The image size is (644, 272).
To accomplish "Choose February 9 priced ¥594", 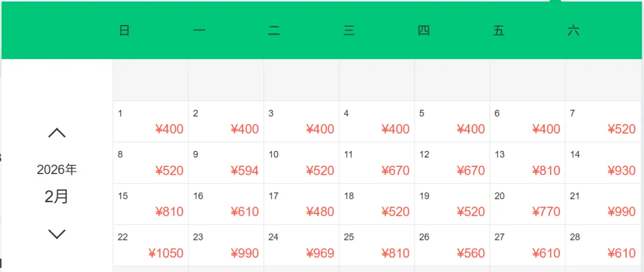I will point(226,163).
